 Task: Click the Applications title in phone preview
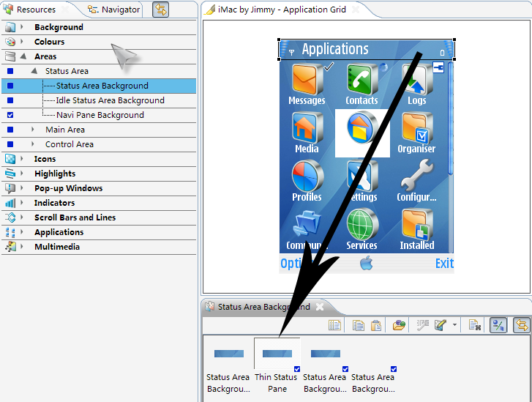(335, 49)
